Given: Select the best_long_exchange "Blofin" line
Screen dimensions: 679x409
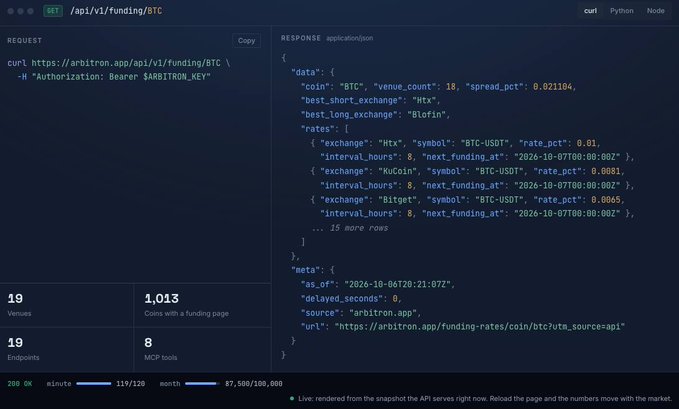Looking at the screenshot, I should coord(375,115).
